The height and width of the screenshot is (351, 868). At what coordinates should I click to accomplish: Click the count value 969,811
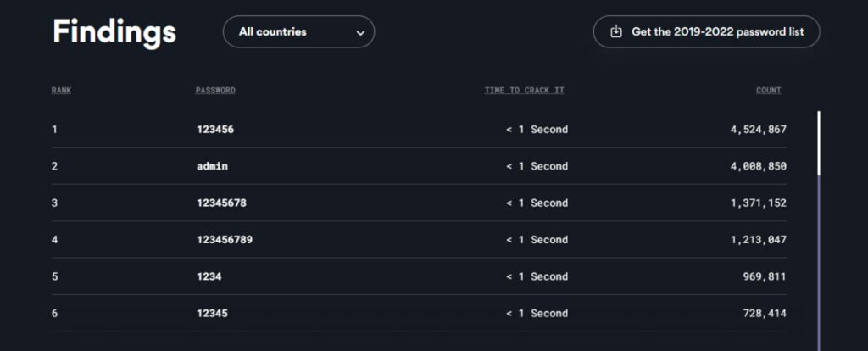point(765,276)
